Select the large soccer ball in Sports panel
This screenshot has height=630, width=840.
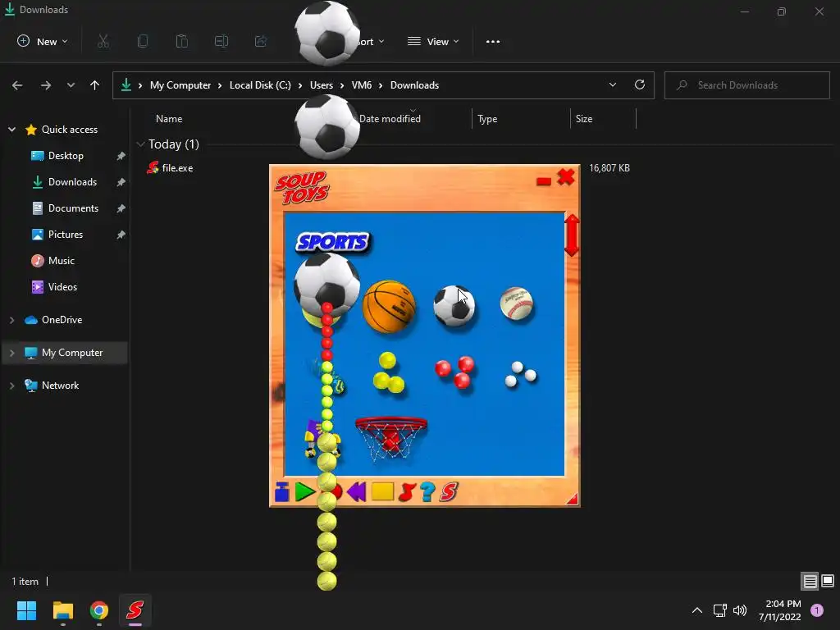pyautogui.click(x=326, y=284)
